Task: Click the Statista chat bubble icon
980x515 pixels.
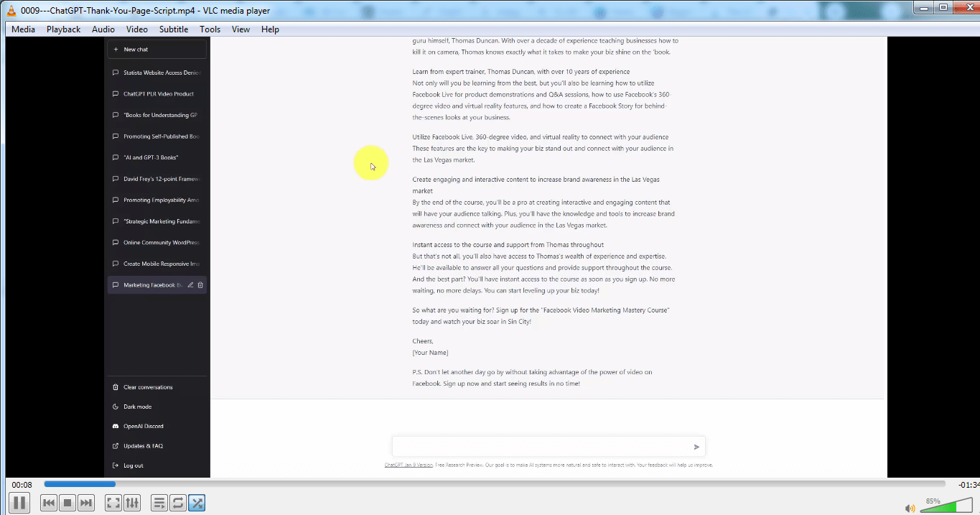Action: point(116,73)
